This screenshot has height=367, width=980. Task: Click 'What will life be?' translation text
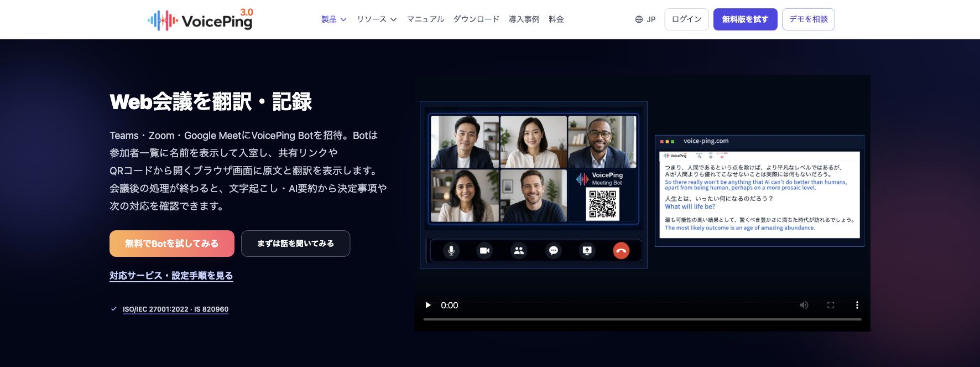690,207
